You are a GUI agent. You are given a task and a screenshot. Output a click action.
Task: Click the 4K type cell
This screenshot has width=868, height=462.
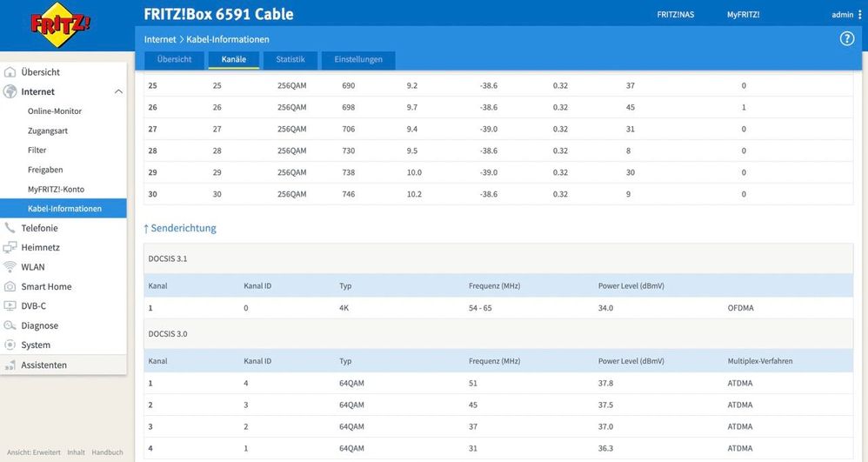tap(344, 308)
